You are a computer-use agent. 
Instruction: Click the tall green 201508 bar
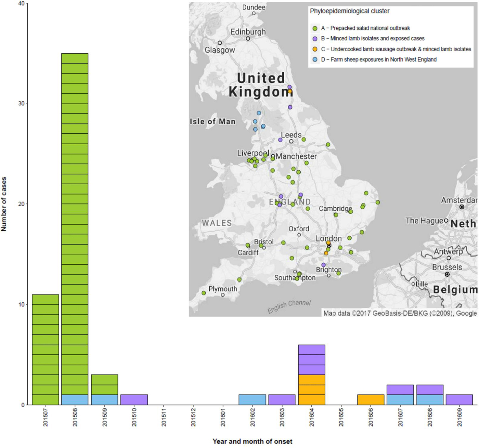[x=75, y=222]
